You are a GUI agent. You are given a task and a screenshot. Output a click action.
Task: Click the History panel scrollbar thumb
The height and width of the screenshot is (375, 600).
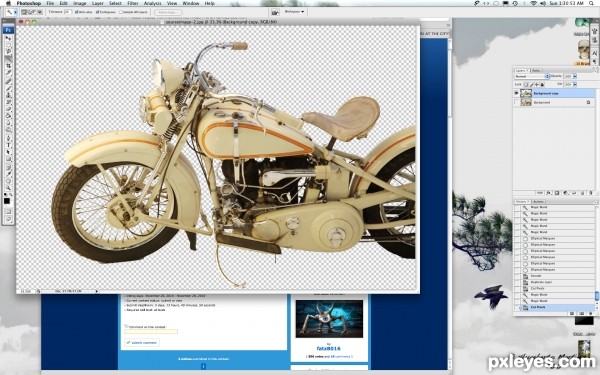(597, 296)
